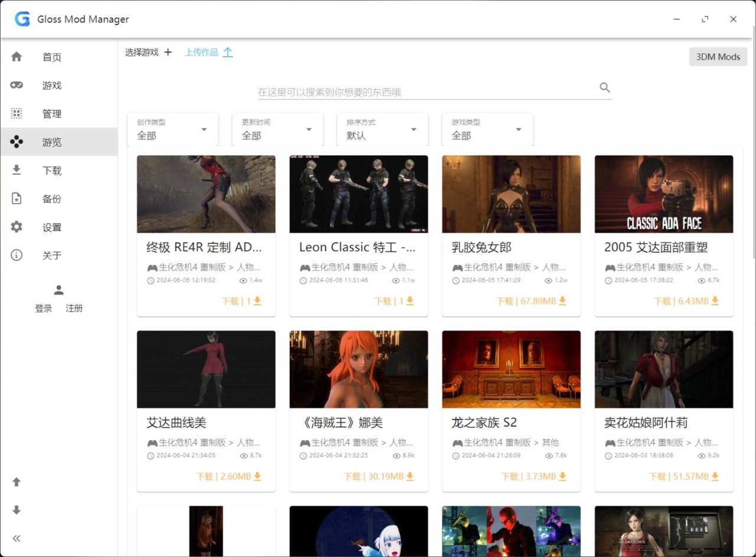The image size is (756, 557).
Task: Click the magnifier search icon
Action: [605, 87]
